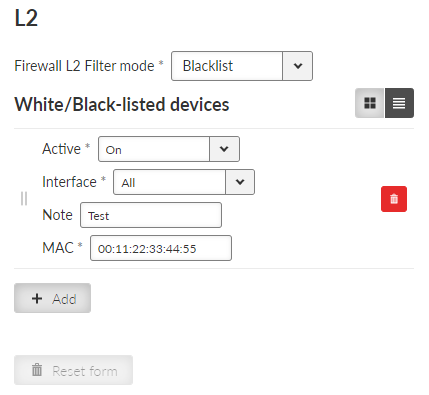Open the Active On dropdown
This screenshot has height=395, width=429.
coord(169,149)
